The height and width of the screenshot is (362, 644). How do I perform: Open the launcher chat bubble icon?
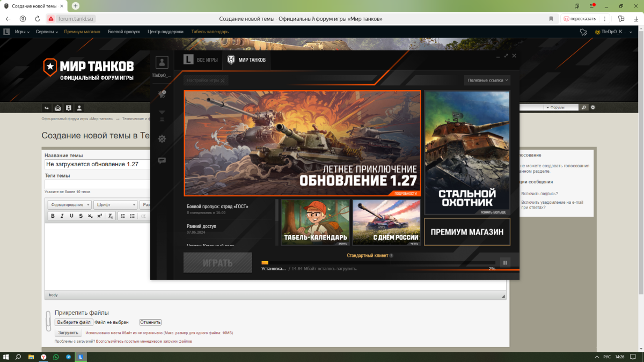[162, 160]
